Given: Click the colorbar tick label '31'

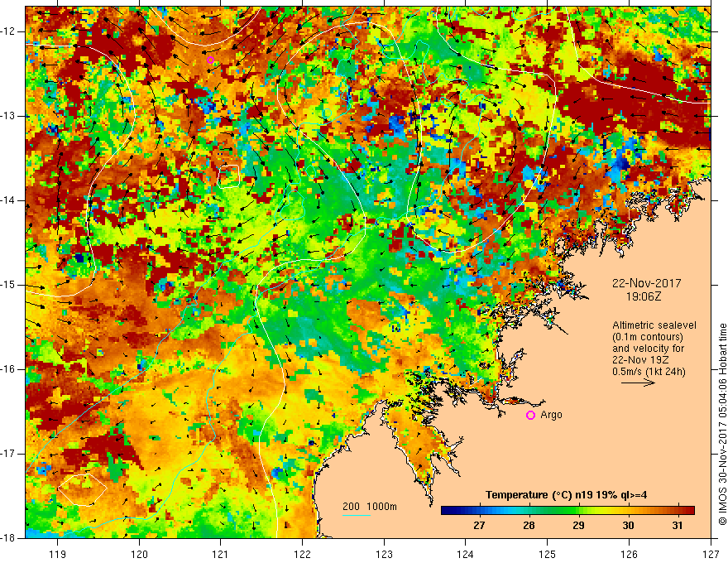Looking at the screenshot, I should (x=678, y=526).
